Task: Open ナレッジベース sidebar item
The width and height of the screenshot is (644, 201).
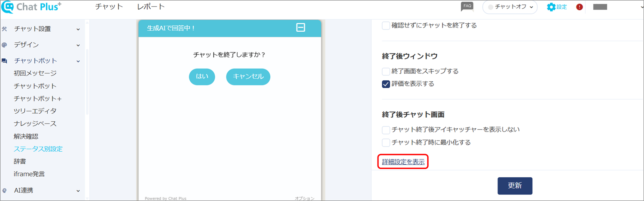Action: click(x=35, y=123)
